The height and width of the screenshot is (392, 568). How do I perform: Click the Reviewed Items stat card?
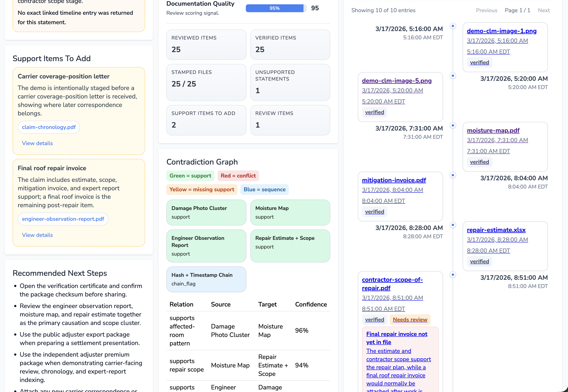tap(206, 45)
